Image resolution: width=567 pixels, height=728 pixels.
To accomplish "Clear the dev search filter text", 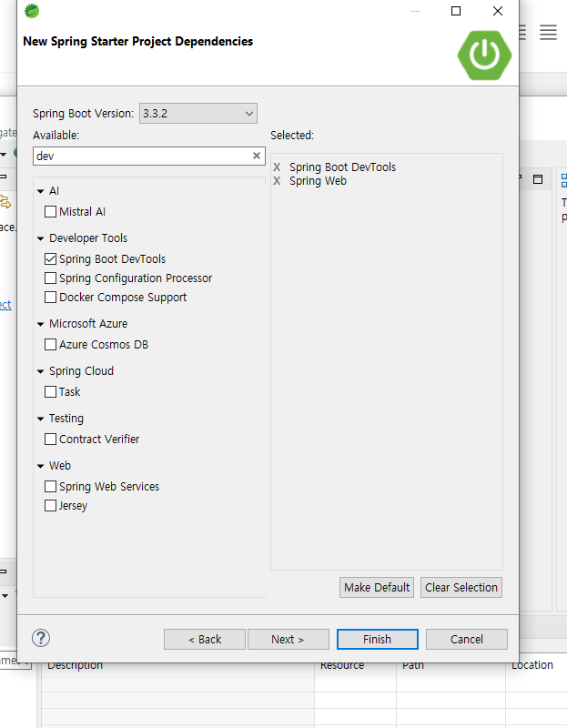I will [x=257, y=156].
